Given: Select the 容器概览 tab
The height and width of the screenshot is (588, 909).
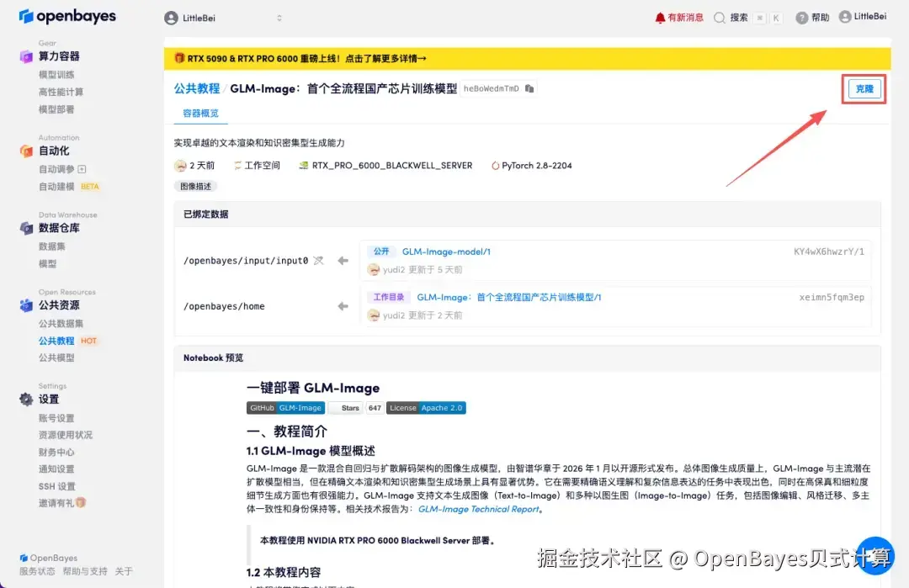Looking at the screenshot, I should click(x=200, y=113).
